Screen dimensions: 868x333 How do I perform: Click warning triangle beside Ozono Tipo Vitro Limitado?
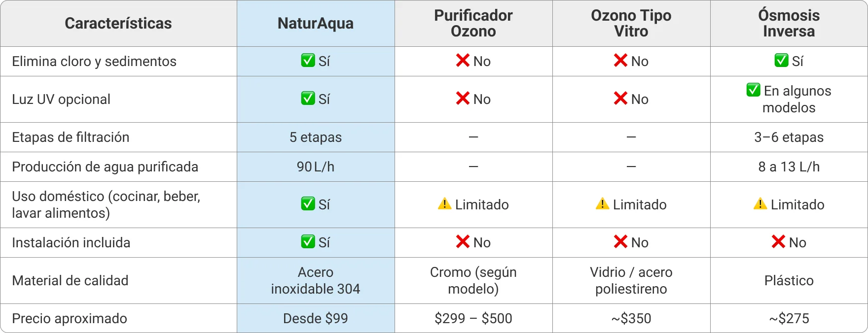click(602, 203)
